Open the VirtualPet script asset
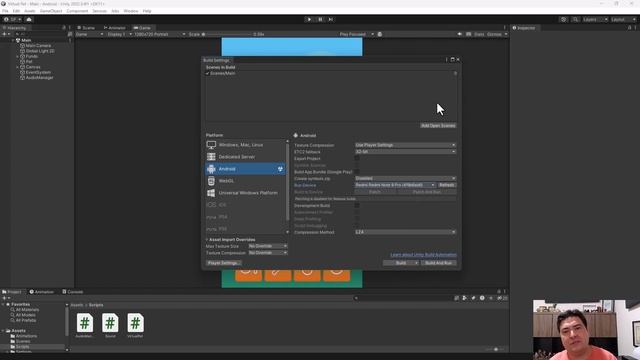 (136, 323)
